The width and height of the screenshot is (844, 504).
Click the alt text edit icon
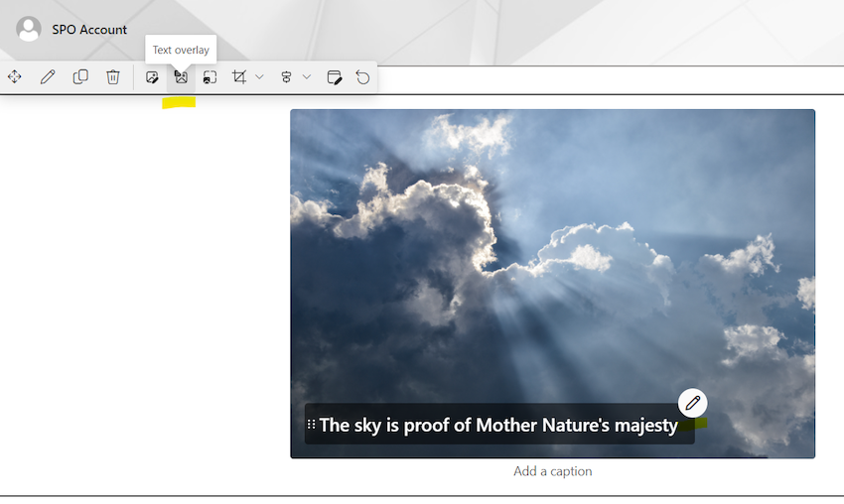tap(335, 77)
